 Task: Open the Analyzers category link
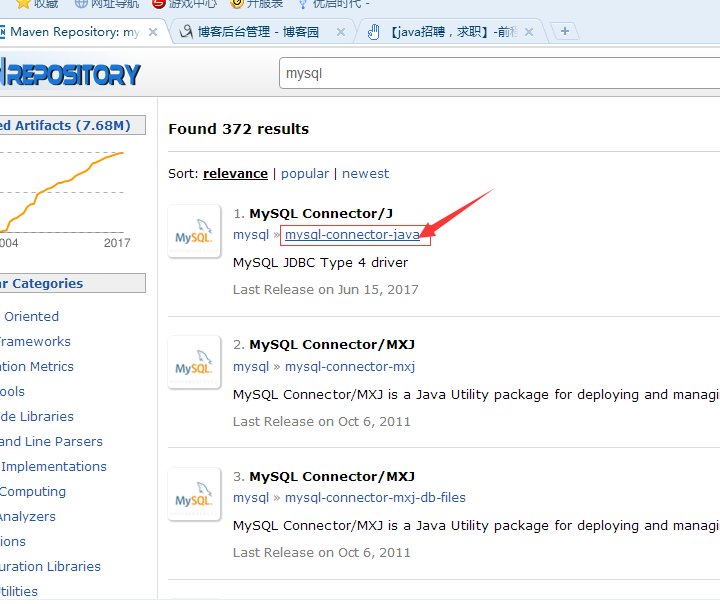[28, 517]
